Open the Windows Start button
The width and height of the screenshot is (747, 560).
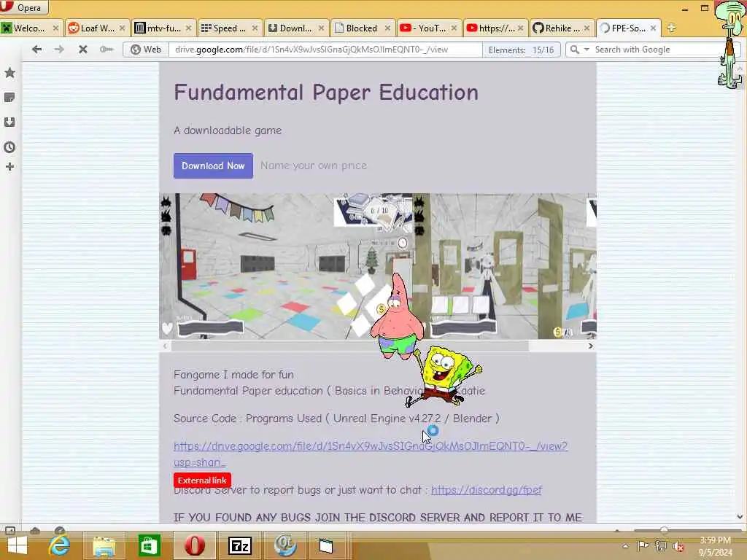(x=18, y=545)
